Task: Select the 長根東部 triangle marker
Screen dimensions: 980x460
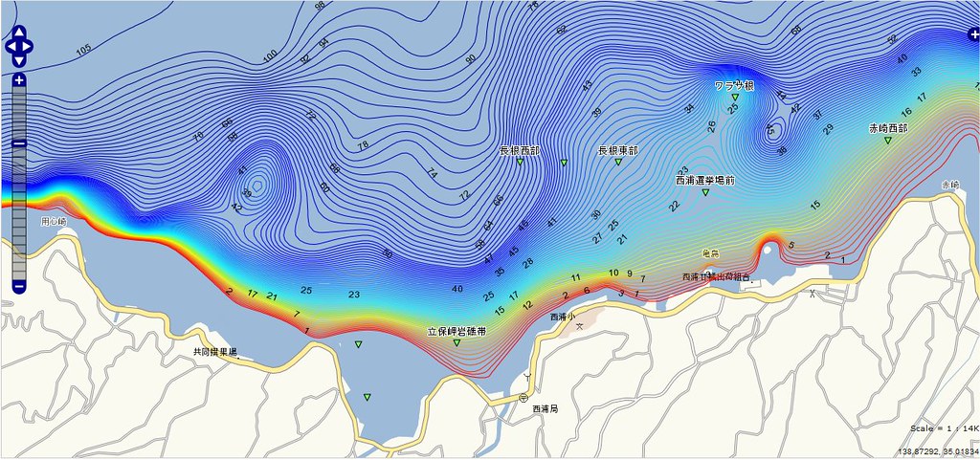Action: (618, 162)
